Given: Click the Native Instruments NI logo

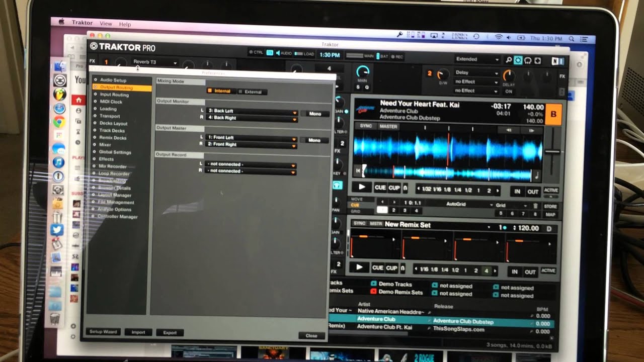Looking at the screenshot, I should 557,61.
